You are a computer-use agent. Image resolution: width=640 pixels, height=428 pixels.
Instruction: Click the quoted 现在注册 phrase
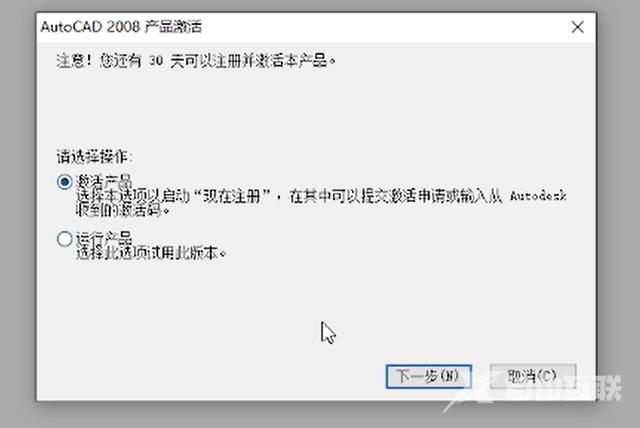click(x=233, y=196)
